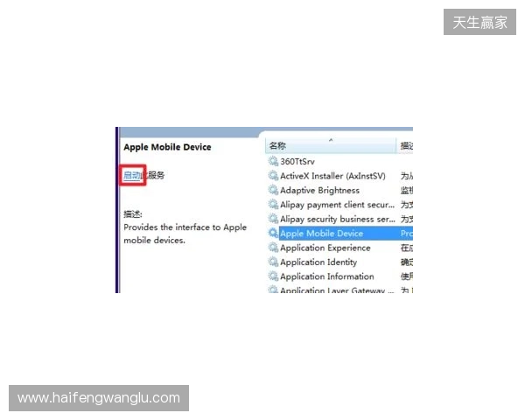Click the 描述 column header

coord(406,145)
